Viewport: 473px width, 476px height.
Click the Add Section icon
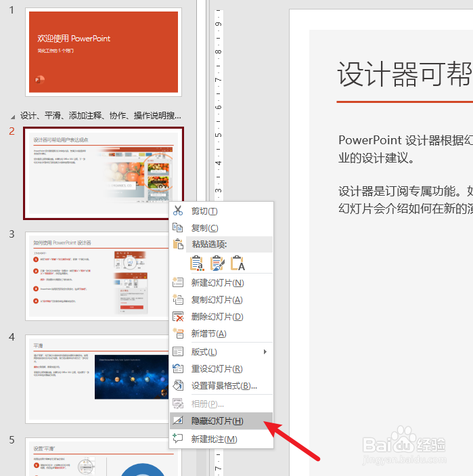click(178, 333)
